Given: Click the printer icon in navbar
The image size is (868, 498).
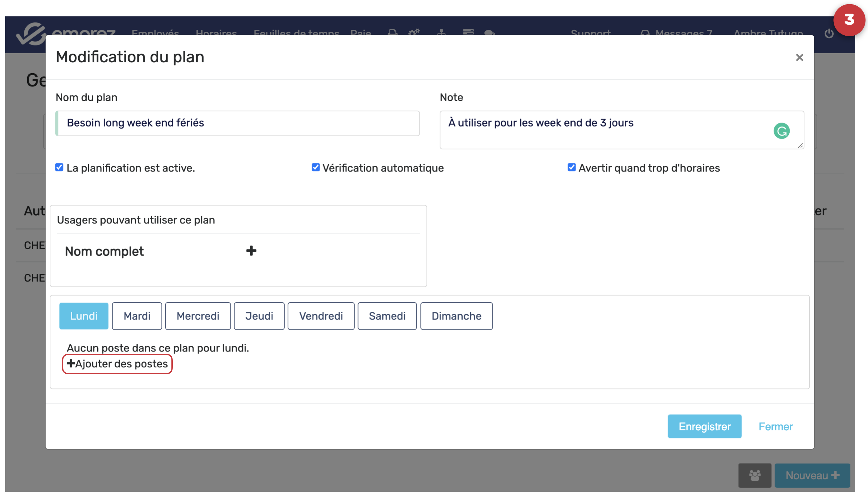Looking at the screenshot, I should pyautogui.click(x=393, y=33).
